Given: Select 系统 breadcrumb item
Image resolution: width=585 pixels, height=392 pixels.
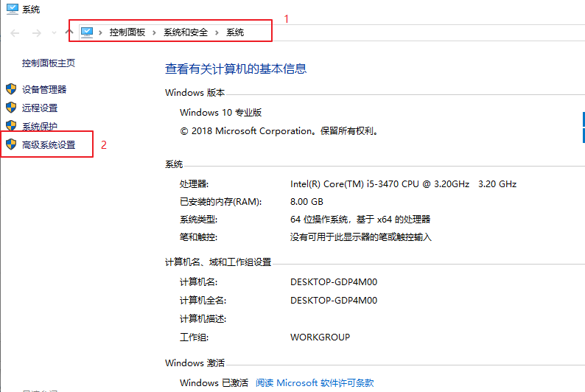Looking at the screenshot, I should click(235, 32).
